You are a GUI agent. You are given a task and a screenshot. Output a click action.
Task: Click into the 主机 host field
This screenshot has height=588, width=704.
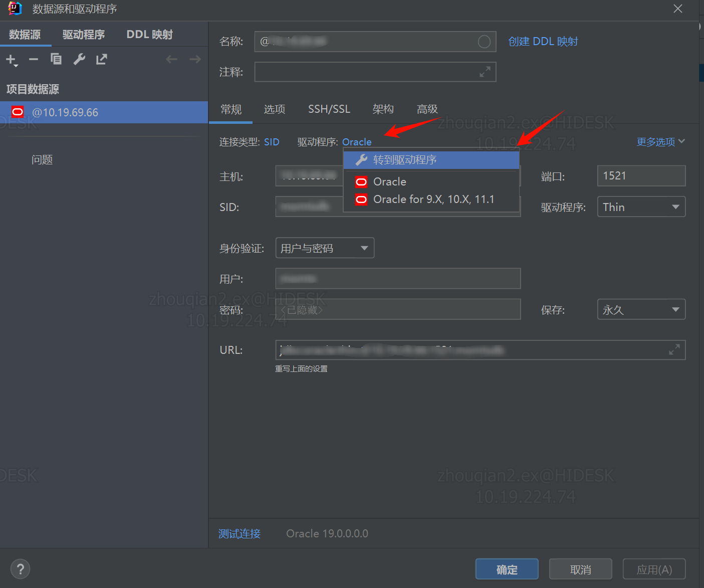tap(309, 176)
